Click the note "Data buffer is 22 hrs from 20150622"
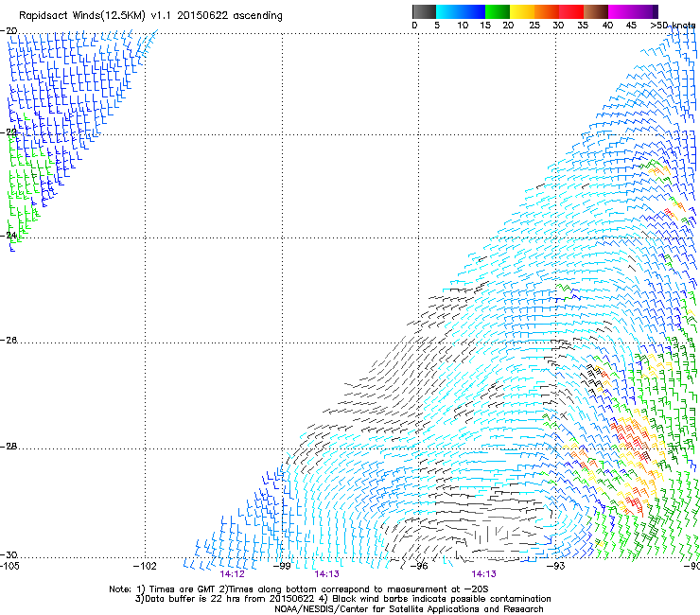700x615 pixels. click(229, 599)
